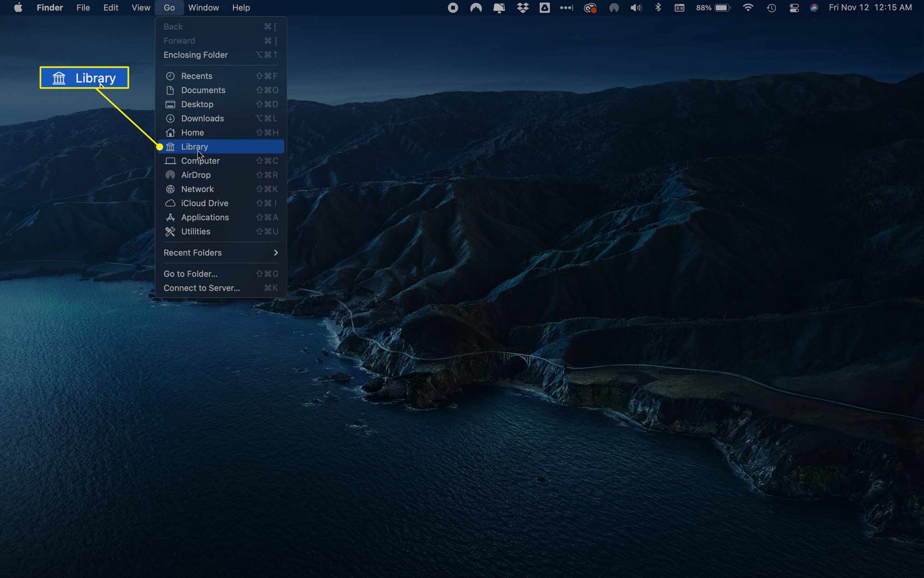The image size is (924, 578).
Task: Select Documents menu entry text
Action: [203, 90]
